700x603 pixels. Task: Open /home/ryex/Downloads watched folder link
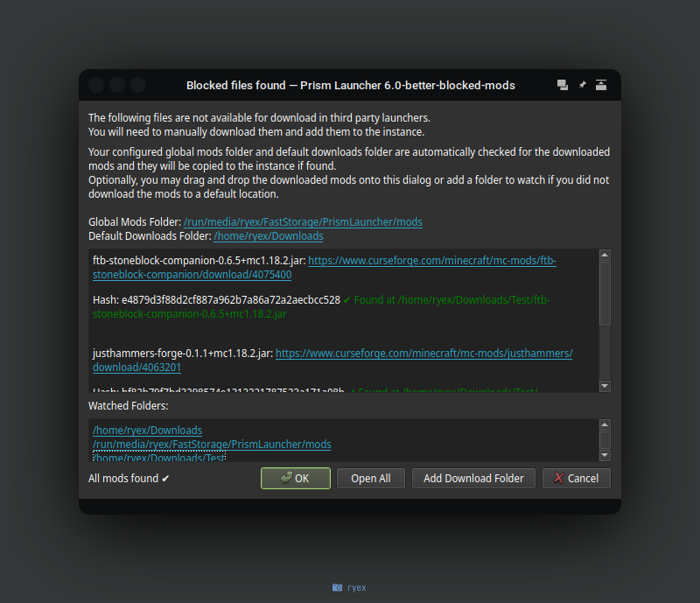click(147, 430)
